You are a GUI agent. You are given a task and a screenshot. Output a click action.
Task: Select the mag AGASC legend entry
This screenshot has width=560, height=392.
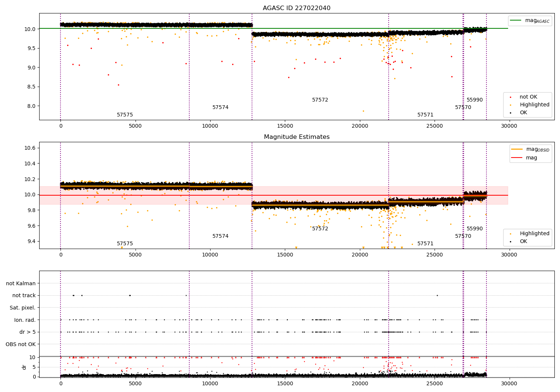[530, 21]
